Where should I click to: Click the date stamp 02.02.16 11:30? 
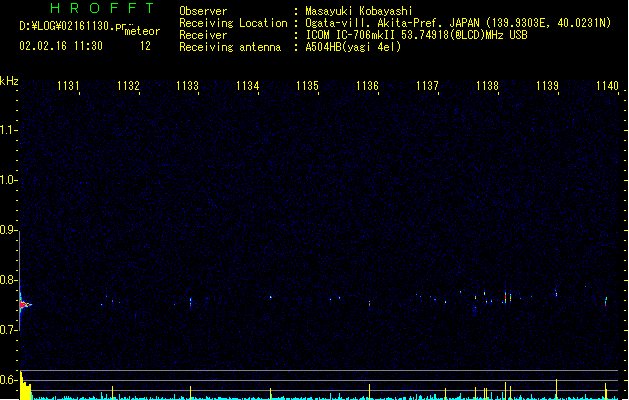point(61,46)
